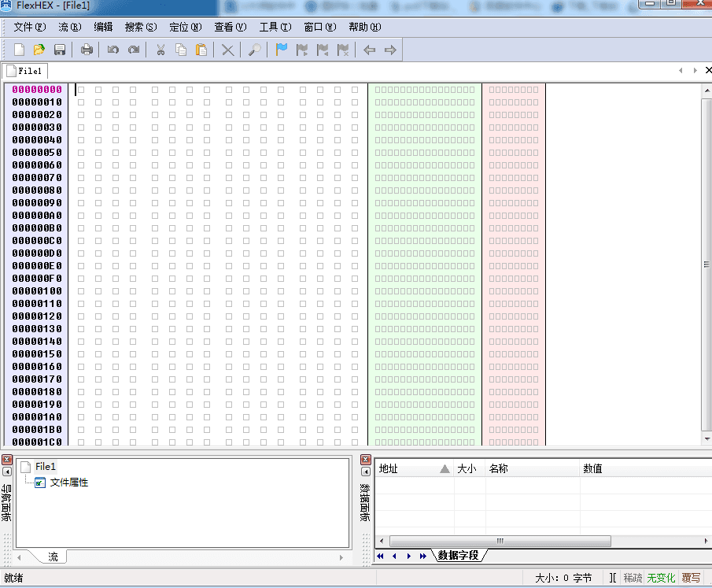Viewport: 712px width, 588px height.
Task: Copy selection with the copy icon
Action: pos(181,50)
